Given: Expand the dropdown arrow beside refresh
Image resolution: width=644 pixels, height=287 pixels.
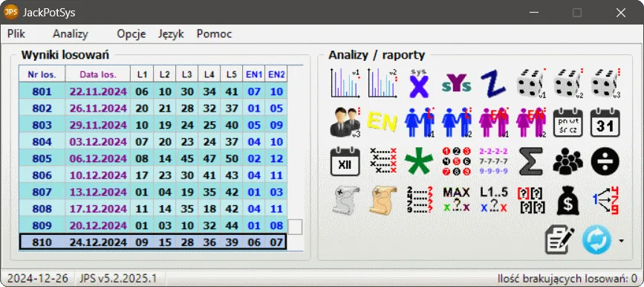Looking at the screenshot, I should click(620, 241).
